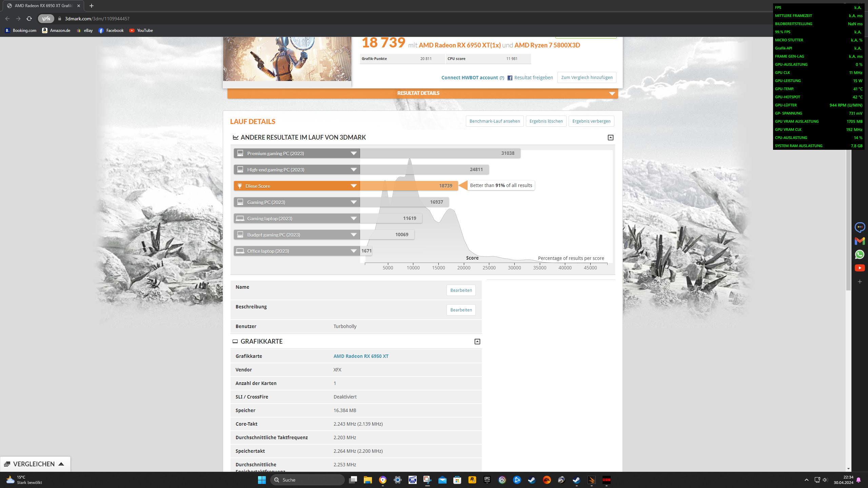This screenshot has height=488, width=868.
Task: Click the taskbar Suche search field
Action: (x=308, y=480)
